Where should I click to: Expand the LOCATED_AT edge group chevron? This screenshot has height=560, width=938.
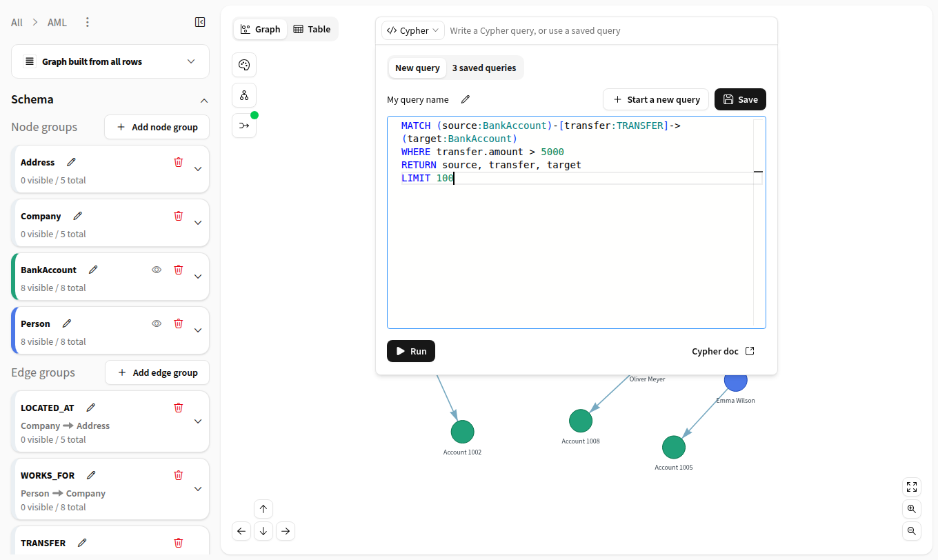tap(198, 421)
